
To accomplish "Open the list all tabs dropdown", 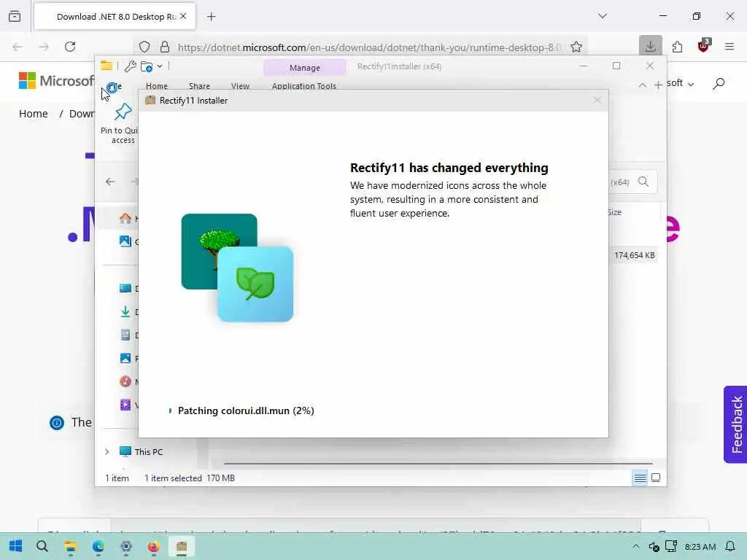I will point(603,16).
